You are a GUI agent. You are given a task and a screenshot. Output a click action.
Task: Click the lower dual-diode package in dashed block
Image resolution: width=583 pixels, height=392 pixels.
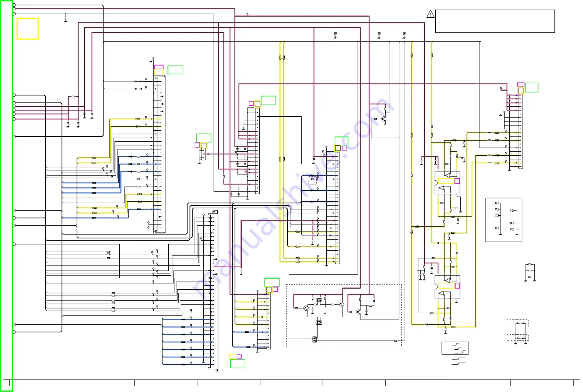319,322
